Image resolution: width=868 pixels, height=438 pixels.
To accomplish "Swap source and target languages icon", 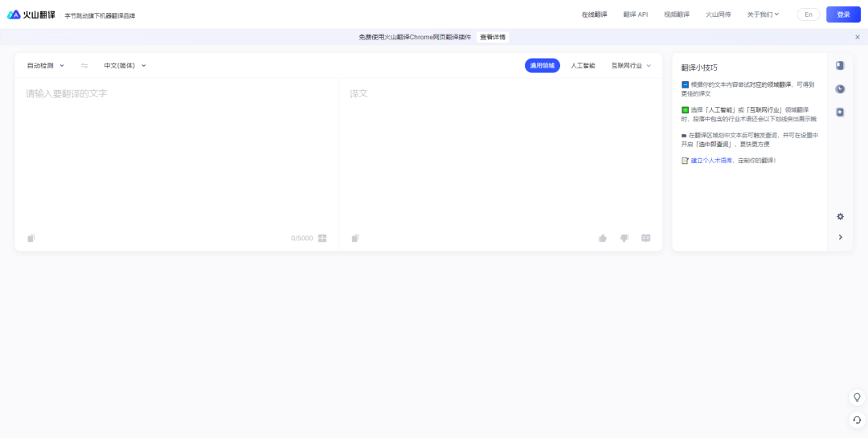I will coord(84,65).
